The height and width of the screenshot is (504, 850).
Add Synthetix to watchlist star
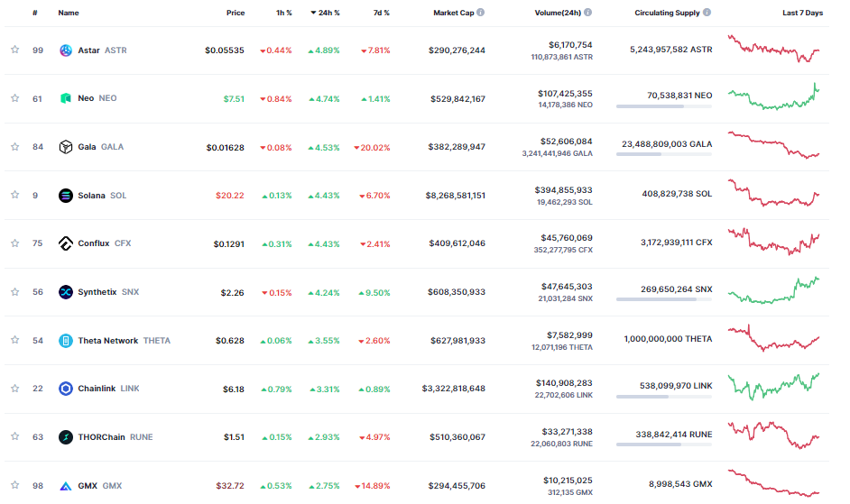tap(15, 292)
